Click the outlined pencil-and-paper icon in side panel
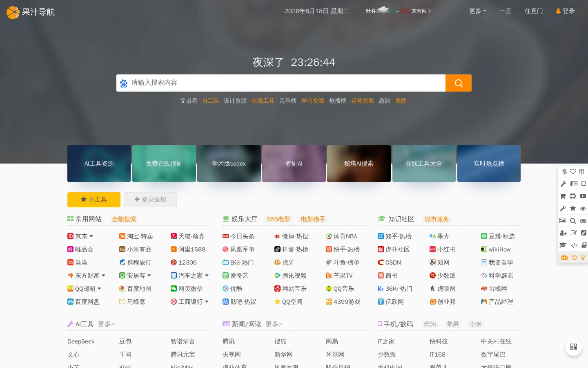Screen dimensions: 588x368 pyautogui.click(x=574, y=233)
